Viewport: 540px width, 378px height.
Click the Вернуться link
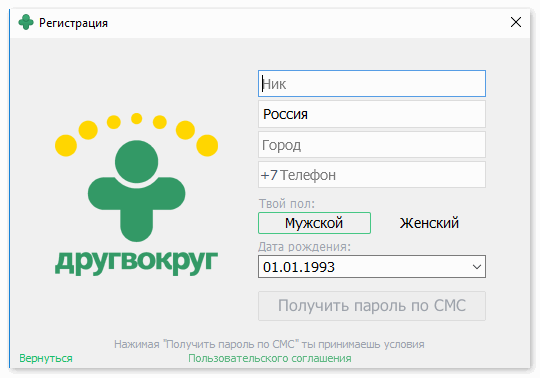tap(46, 358)
